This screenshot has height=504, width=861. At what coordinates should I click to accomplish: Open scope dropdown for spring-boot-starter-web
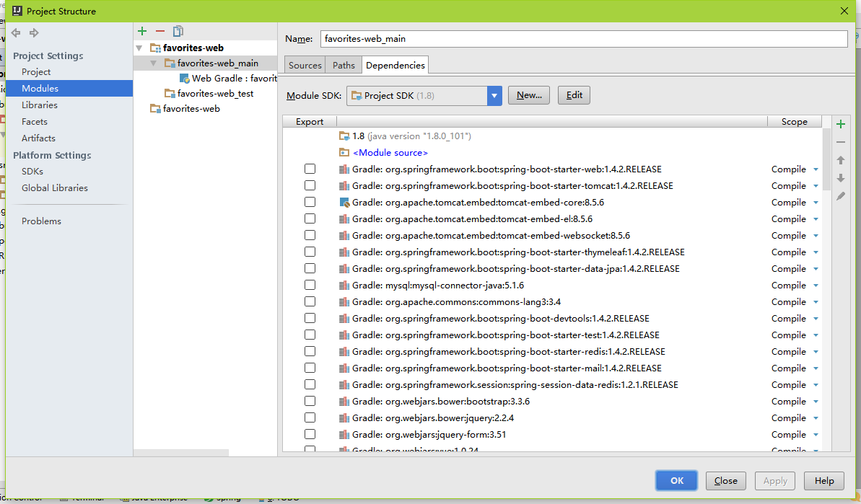[816, 169]
